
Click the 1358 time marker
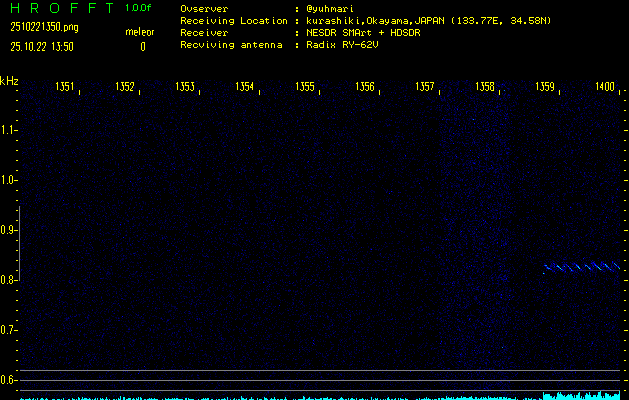click(x=485, y=87)
